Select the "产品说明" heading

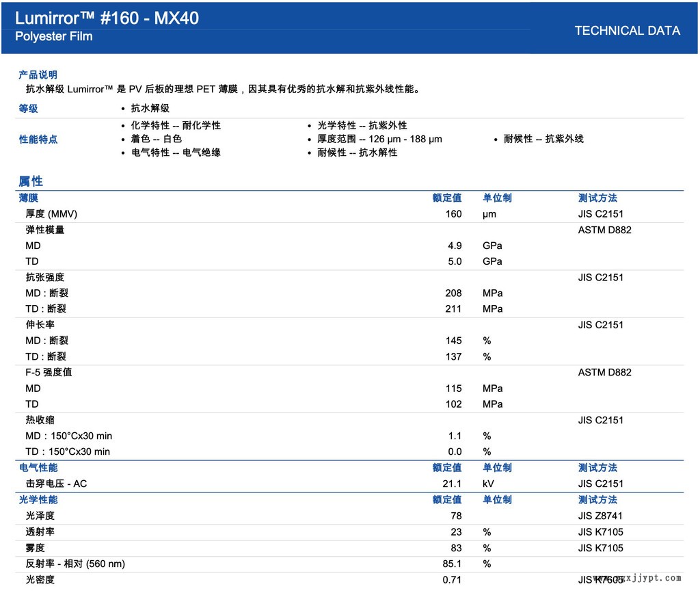(x=38, y=75)
